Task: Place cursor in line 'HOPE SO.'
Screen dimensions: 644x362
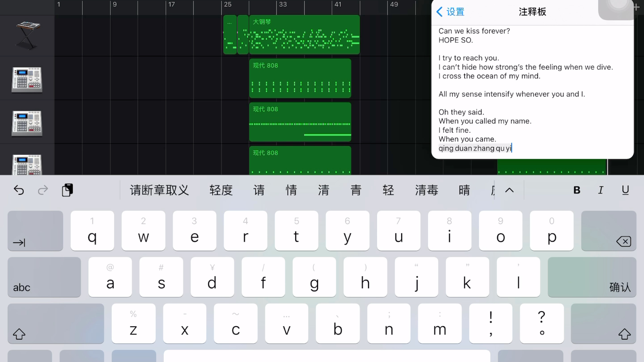Action: pos(456,40)
